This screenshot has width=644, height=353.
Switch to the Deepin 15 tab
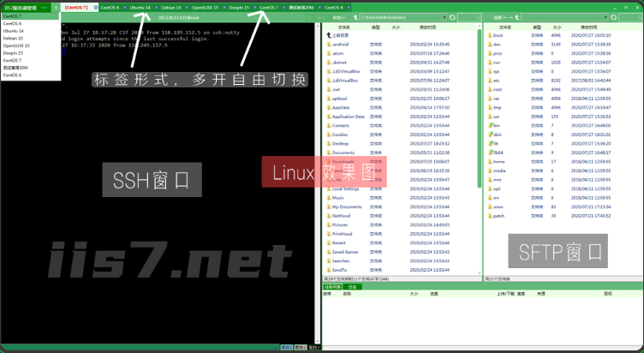(x=239, y=8)
